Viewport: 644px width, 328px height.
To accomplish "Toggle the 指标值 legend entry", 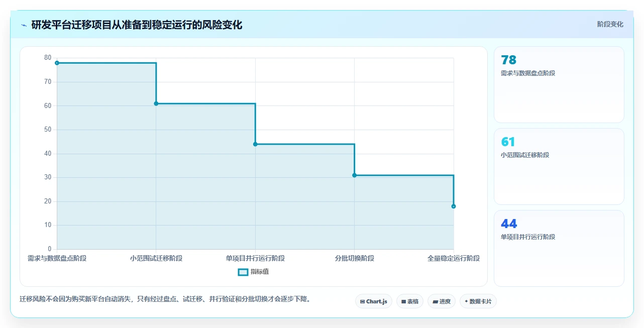I will (254, 272).
